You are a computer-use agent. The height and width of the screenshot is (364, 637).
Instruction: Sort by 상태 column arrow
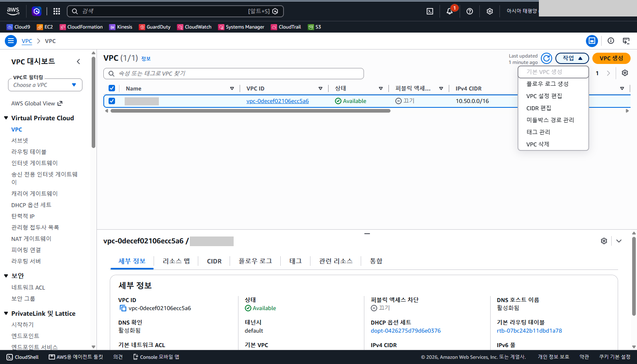click(x=381, y=88)
